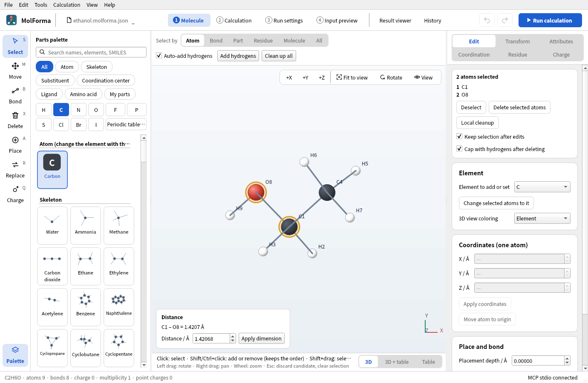Screen dimensions: 588x383
Task: Choose the Cyclopropane skeleton part
Action: 52,348
